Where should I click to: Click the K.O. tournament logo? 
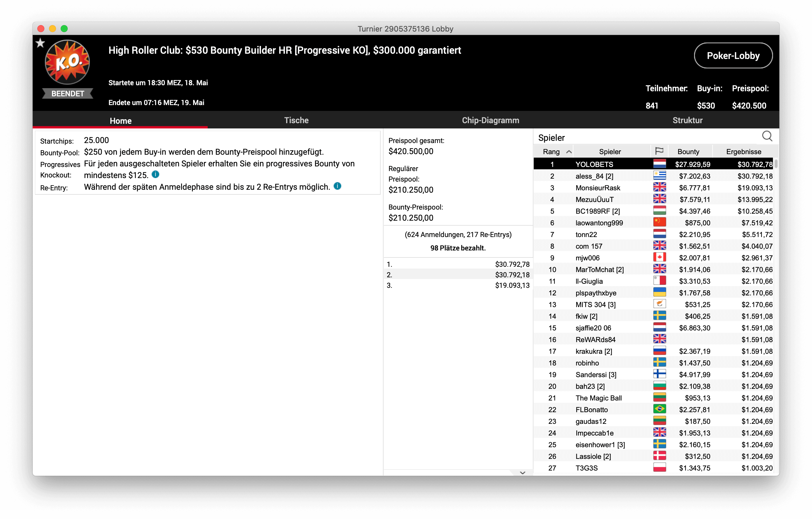(67, 62)
